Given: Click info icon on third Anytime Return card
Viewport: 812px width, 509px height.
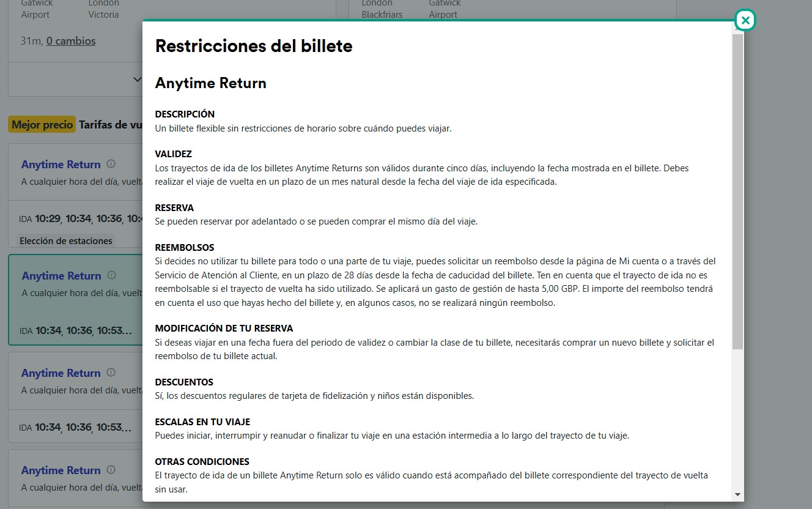Looking at the screenshot, I should point(111,373).
